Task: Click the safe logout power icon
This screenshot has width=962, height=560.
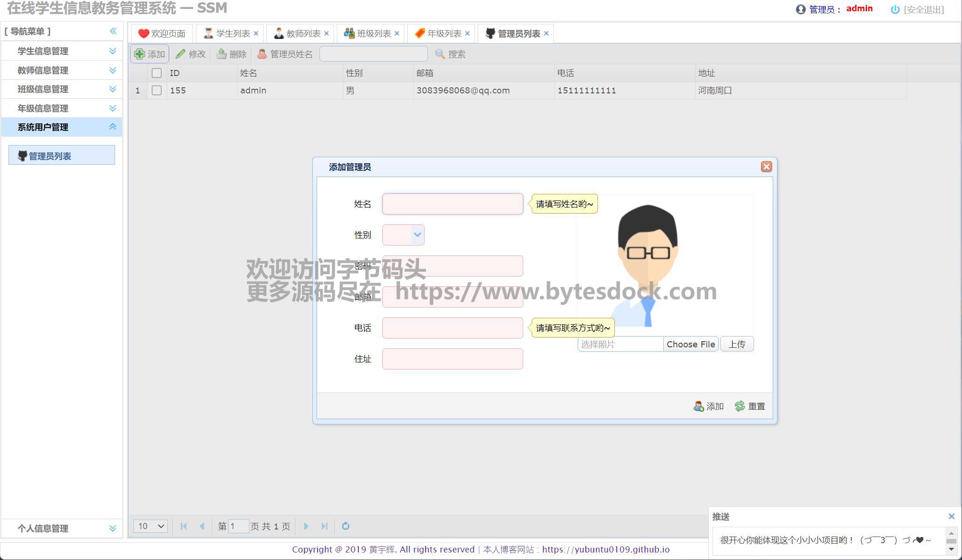Action: 895,9
